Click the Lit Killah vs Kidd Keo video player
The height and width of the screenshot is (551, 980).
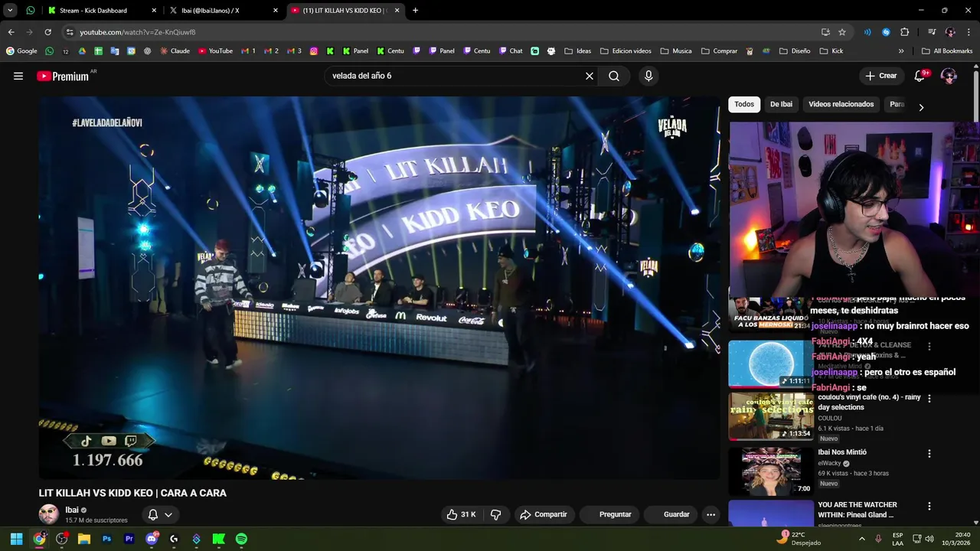pyautogui.click(x=379, y=288)
